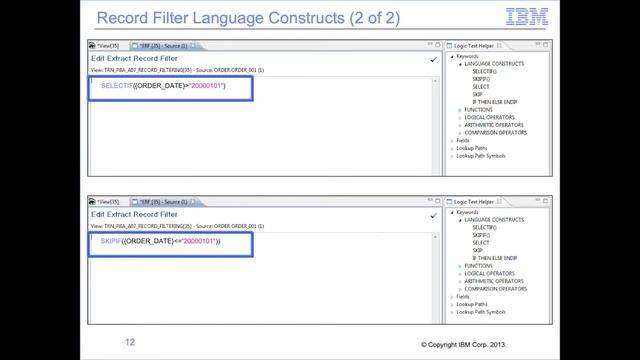The height and width of the screenshot is (360, 640).
Task: Pick SKIPIF() keyword in helper beside SELECTIF editor
Action: pos(481,79)
